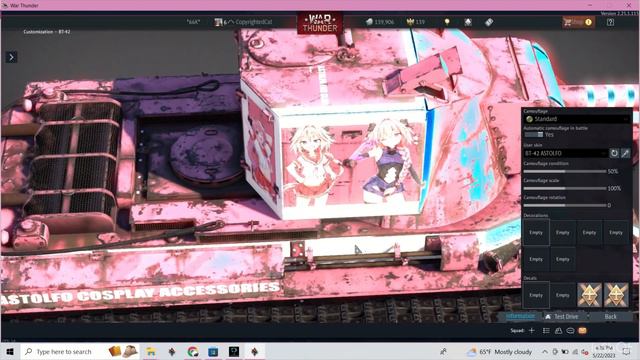The image size is (640, 360).
Task: Show hidden system tray icons
Action: coord(545,351)
